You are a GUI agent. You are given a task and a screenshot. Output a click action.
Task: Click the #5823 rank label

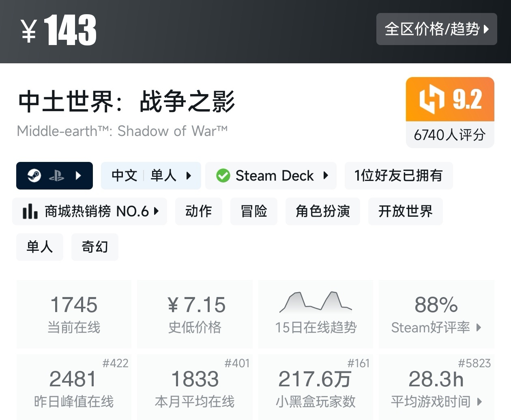tap(474, 363)
